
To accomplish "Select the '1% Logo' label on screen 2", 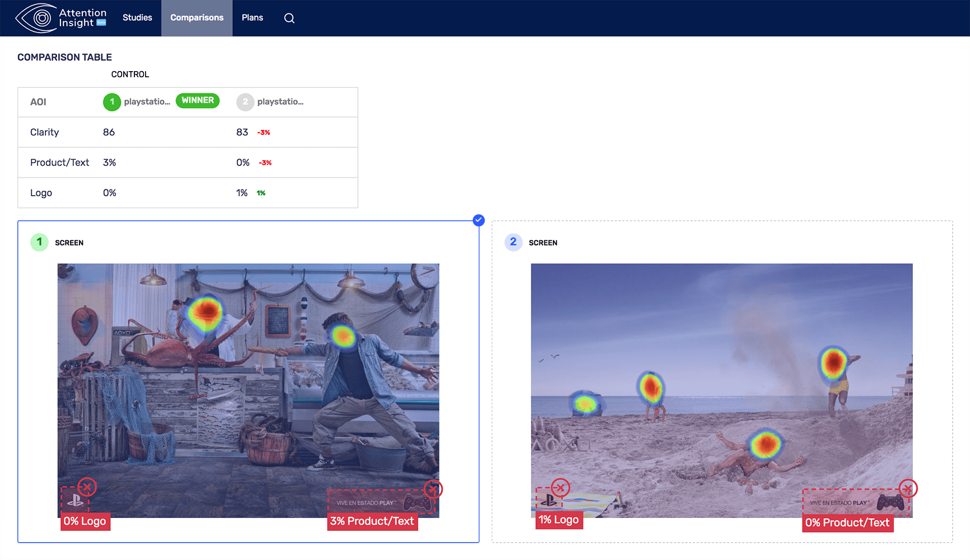I will click(559, 520).
